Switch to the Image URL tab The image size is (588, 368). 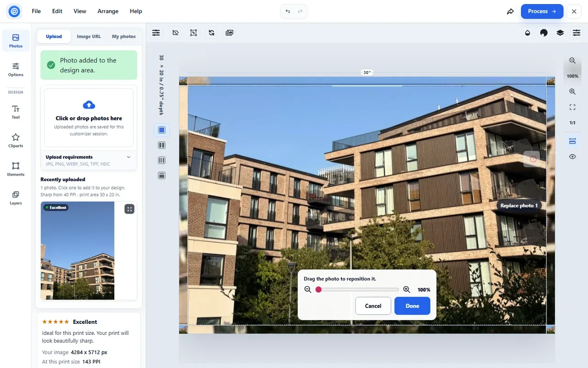tap(89, 36)
